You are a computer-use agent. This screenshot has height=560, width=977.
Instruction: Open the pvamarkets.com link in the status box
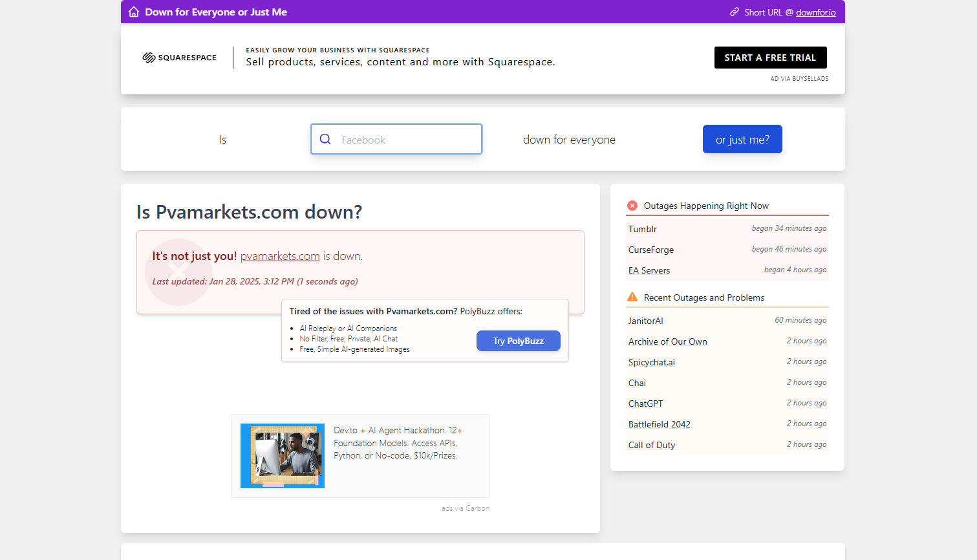[x=280, y=256]
